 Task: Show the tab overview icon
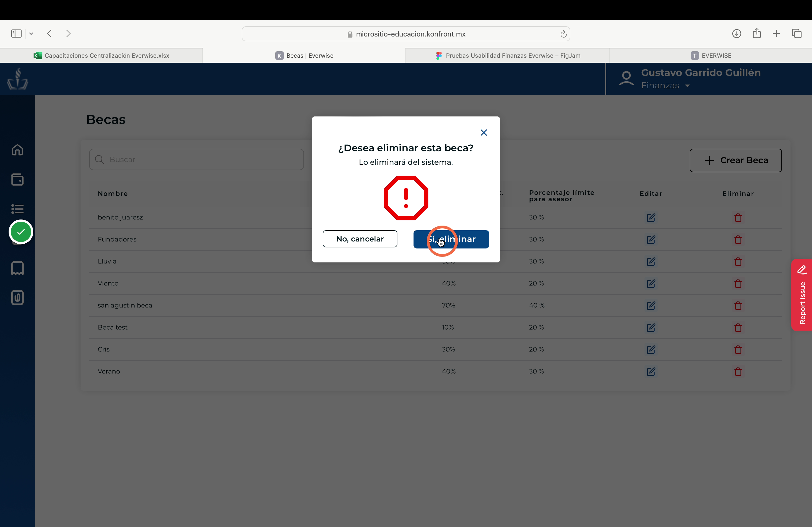pos(797,33)
